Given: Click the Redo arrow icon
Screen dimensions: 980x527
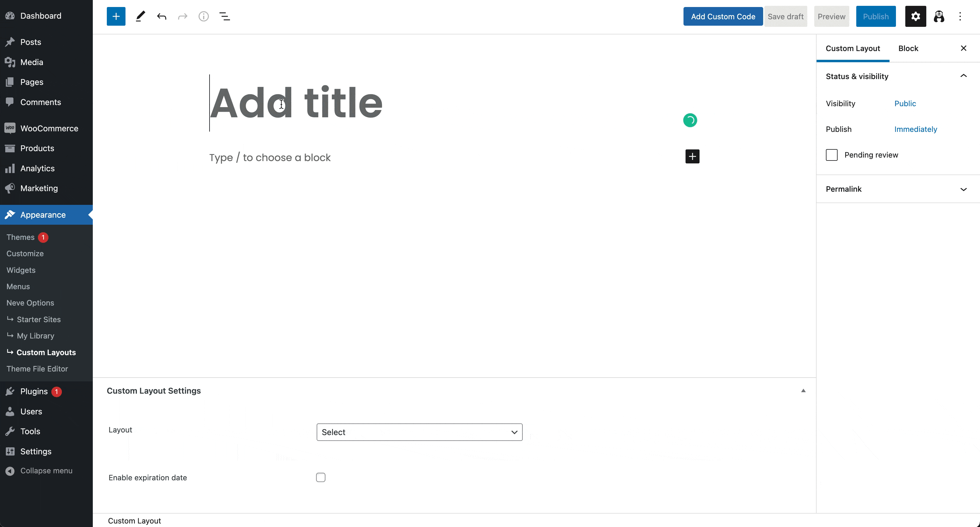Looking at the screenshot, I should pyautogui.click(x=182, y=16).
